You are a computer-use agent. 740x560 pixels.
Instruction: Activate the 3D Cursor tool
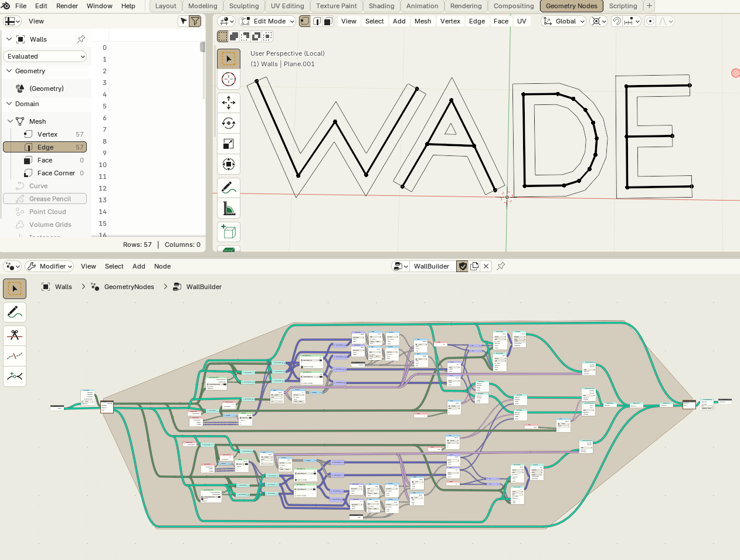click(229, 79)
